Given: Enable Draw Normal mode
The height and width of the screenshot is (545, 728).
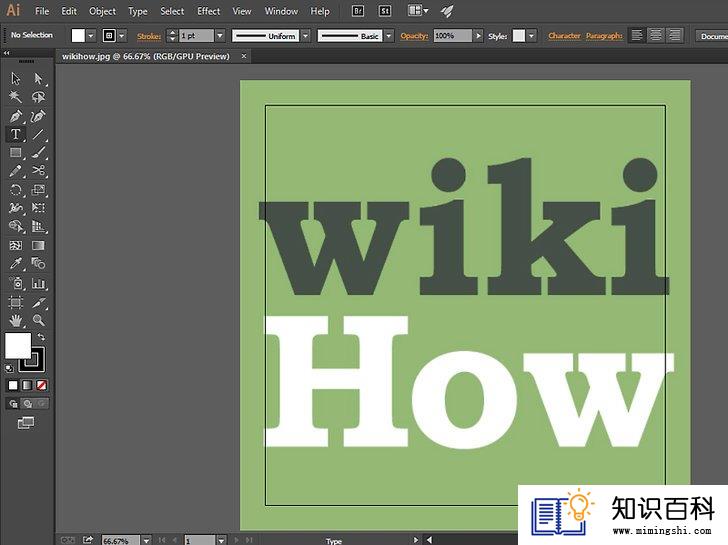Looking at the screenshot, I should (x=13, y=403).
